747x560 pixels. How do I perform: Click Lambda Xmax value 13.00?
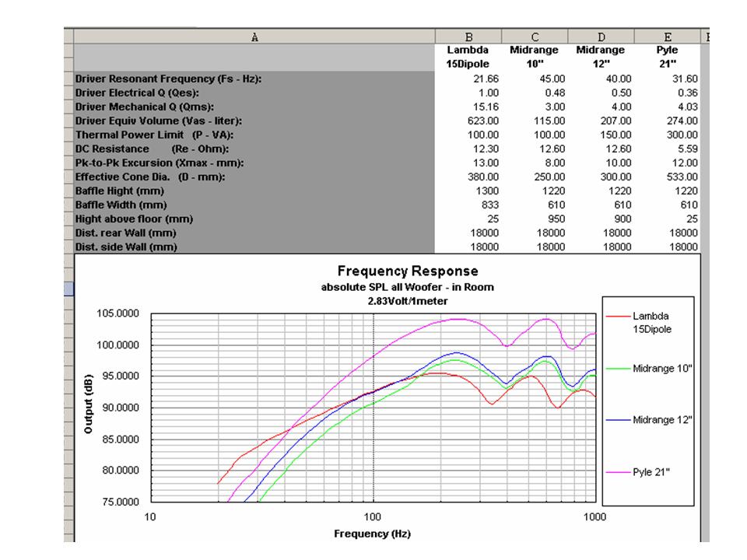(x=486, y=163)
